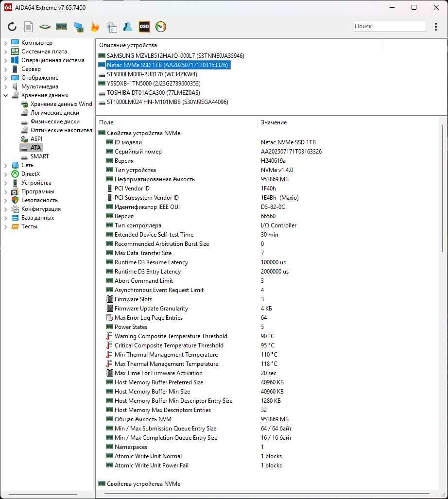The width and height of the screenshot is (448, 499).
Task: Expand the Операционная система node
Action: (5, 60)
